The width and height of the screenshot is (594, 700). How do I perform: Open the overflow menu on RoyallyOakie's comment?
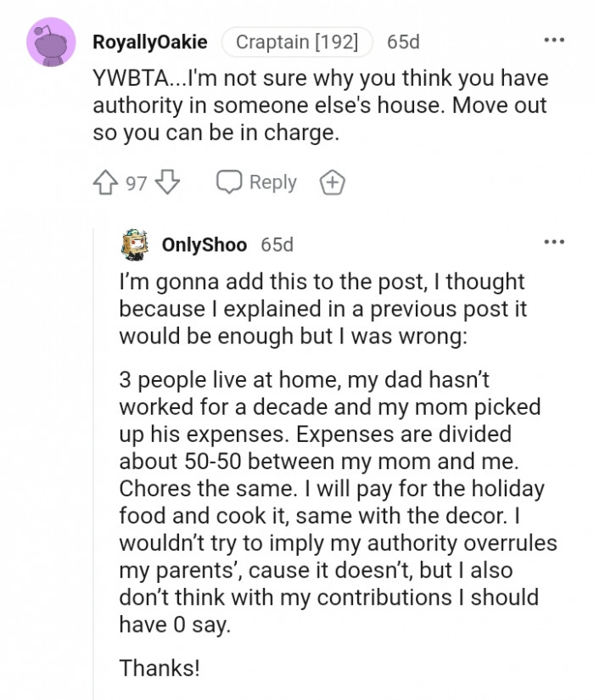556,40
